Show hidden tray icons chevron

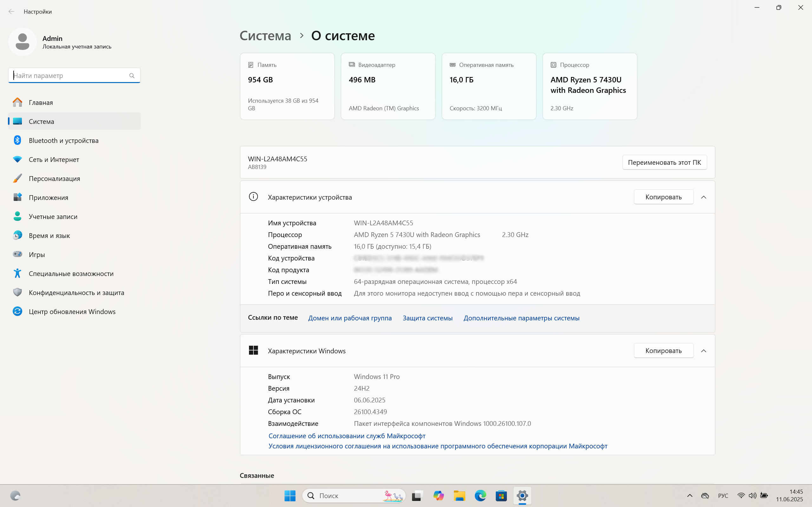tap(690, 495)
